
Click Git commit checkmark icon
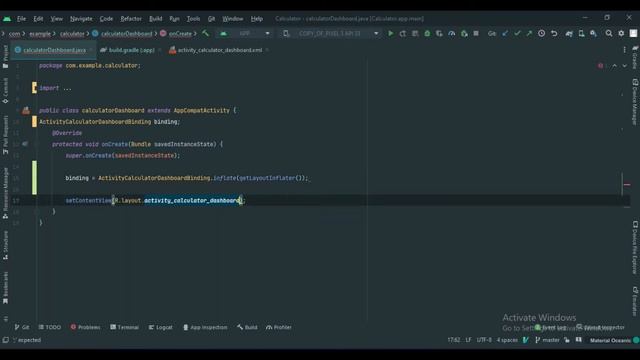coord(517,33)
